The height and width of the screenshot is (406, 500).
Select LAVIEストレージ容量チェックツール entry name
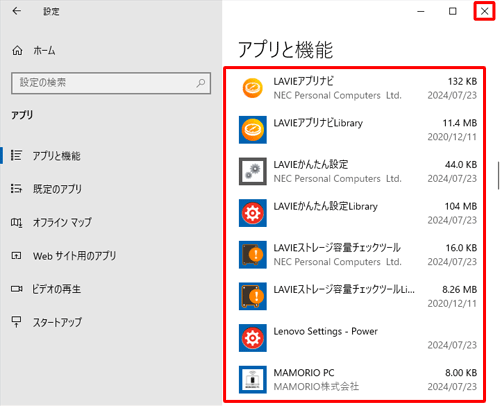click(337, 248)
